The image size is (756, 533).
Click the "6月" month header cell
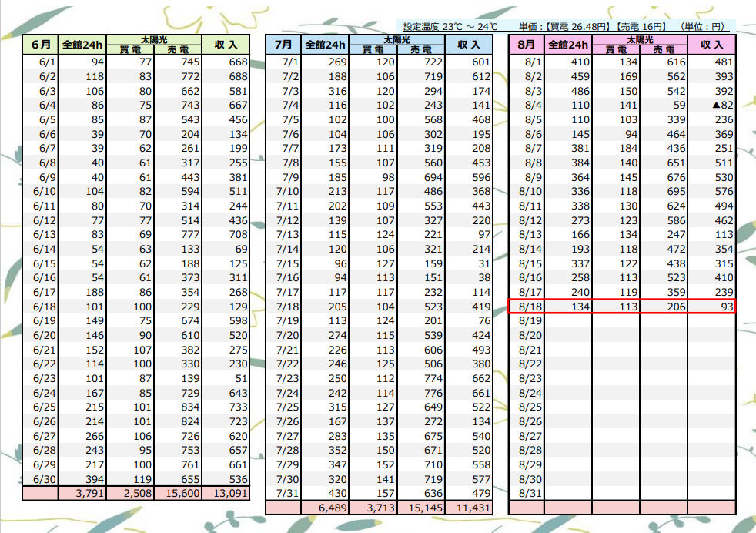41,45
